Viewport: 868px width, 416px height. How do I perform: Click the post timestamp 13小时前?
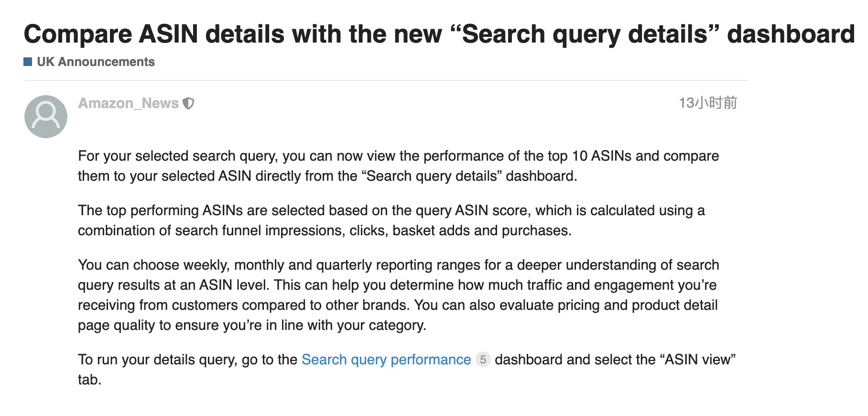click(x=708, y=103)
